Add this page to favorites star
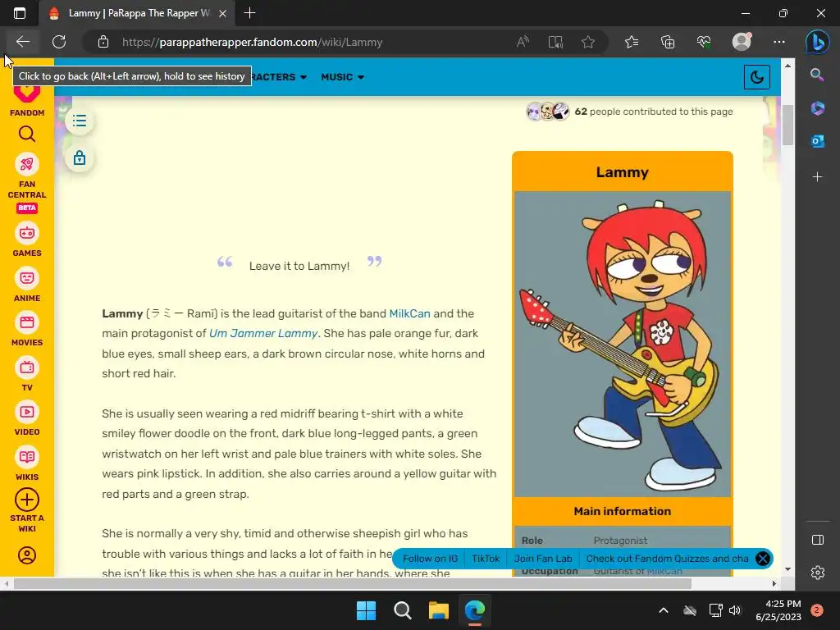The height and width of the screenshot is (630, 840). (588, 42)
